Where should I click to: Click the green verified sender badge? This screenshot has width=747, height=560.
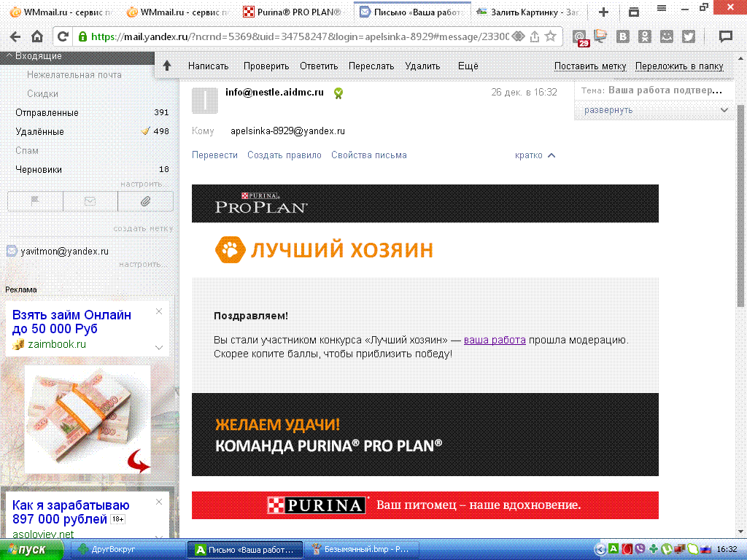(338, 93)
